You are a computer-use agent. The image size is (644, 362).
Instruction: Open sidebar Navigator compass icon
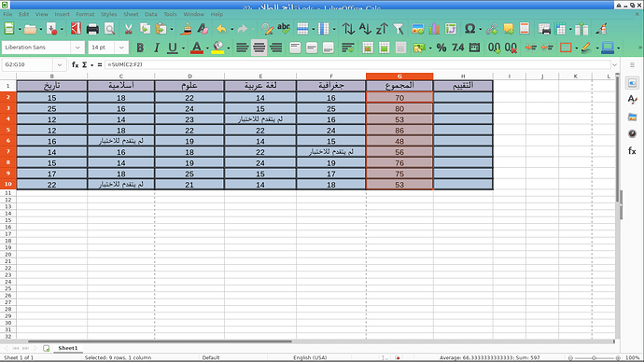tap(632, 133)
